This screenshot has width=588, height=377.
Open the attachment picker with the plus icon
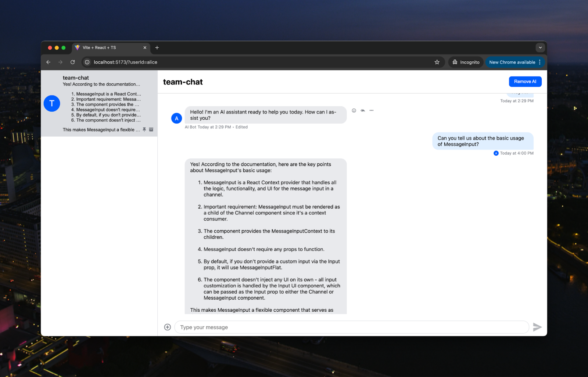point(167,327)
